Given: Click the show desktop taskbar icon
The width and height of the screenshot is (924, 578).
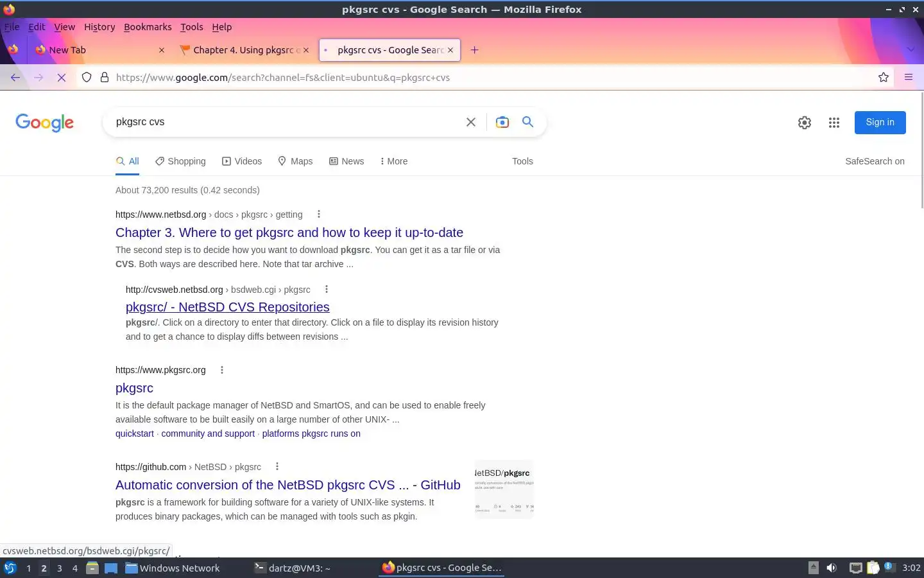Looking at the screenshot, I should [x=111, y=568].
